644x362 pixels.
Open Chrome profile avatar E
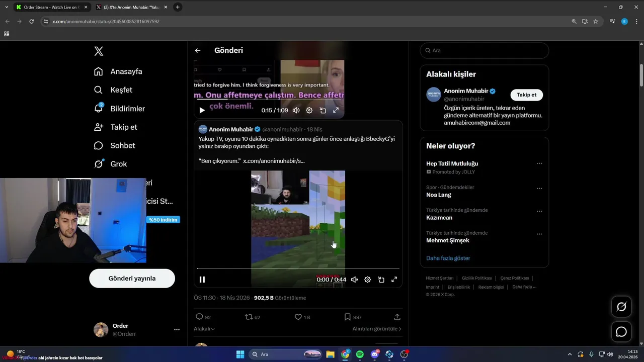click(x=624, y=22)
